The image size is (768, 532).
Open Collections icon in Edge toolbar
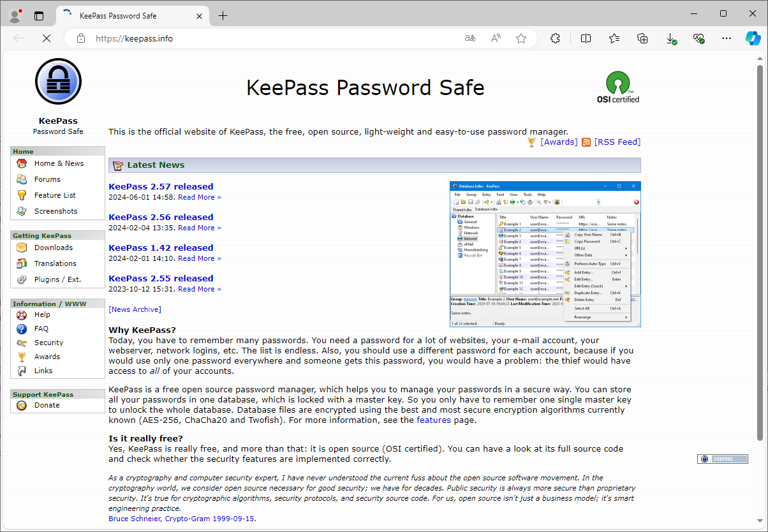[x=643, y=38]
